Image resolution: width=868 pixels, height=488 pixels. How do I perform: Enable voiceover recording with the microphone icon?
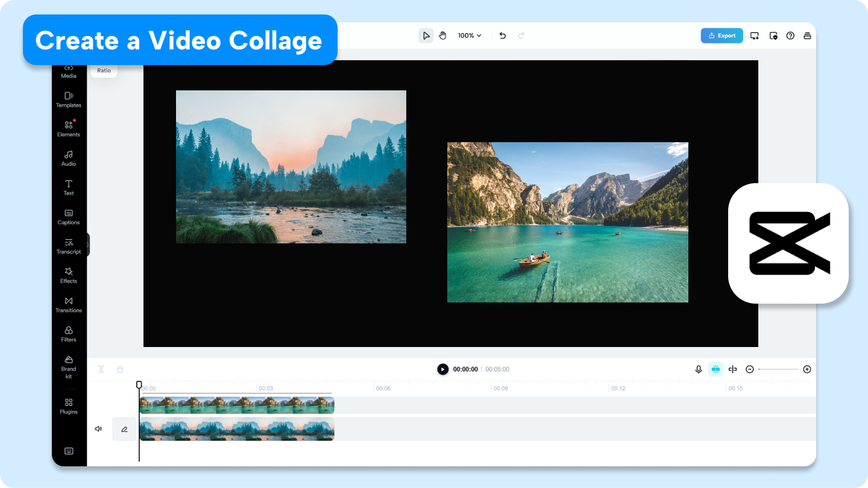click(698, 369)
